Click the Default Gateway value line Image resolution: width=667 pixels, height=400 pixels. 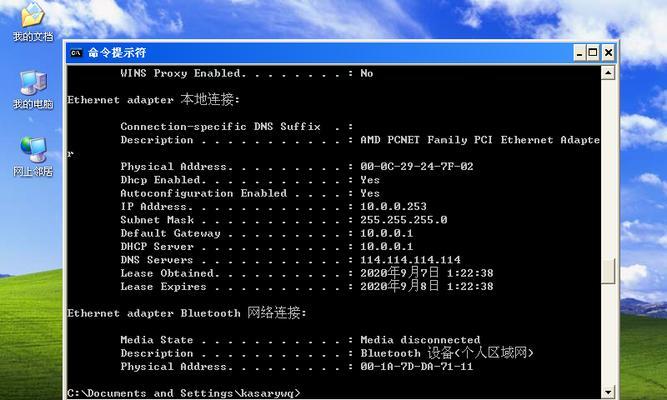pos(267,233)
